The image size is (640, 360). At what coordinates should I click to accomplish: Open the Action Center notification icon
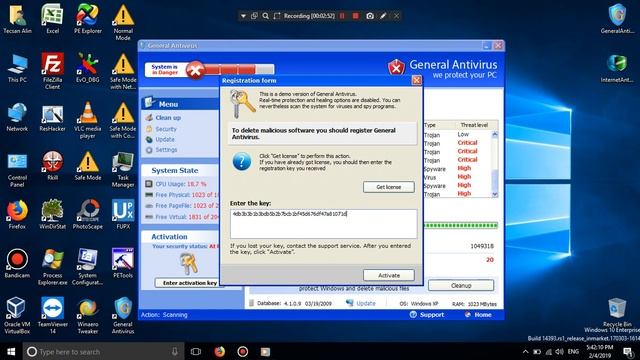pos(628,351)
